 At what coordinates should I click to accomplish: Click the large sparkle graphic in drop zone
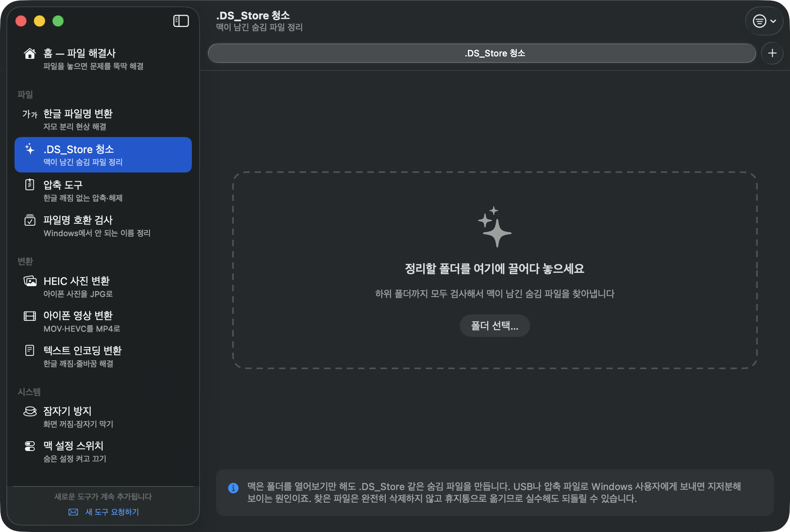tap(495, 227)
